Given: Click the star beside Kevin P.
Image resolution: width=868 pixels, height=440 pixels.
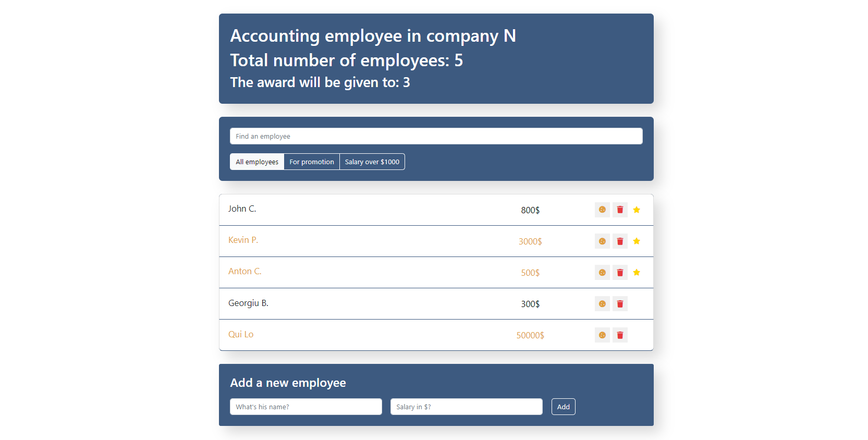Looking at the screenshot, I should [x=637, y=241].
